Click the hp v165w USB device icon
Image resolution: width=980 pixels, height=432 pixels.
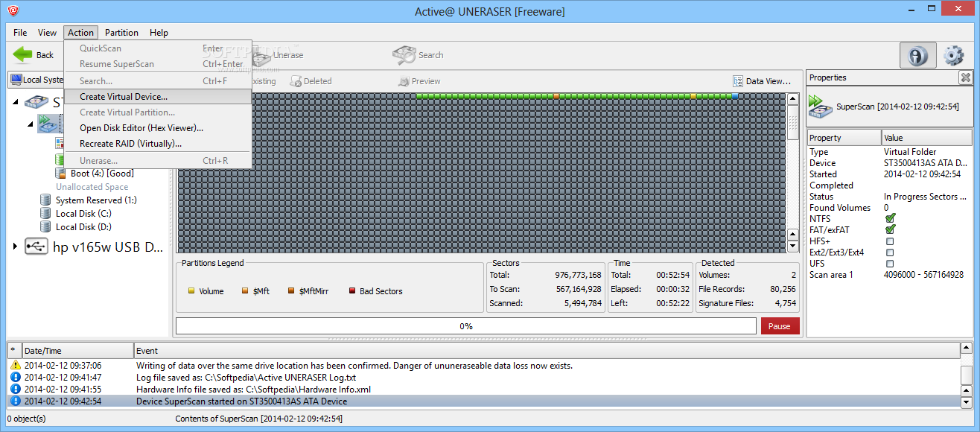pyautogui.click(x=37, y=247)
